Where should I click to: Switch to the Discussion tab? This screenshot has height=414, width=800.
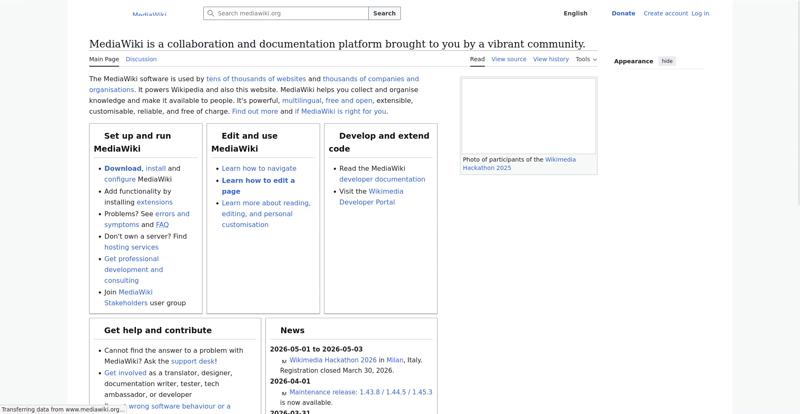click(x=141, y=59)
